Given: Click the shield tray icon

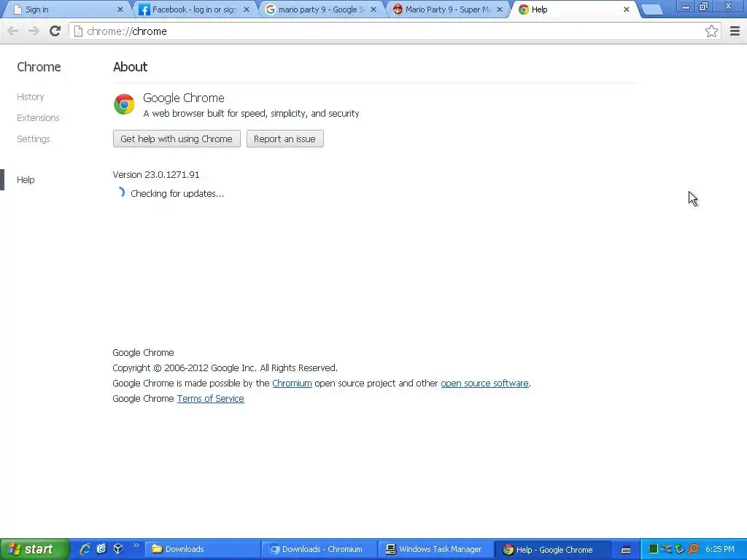Looking at the screenshot, I should click(x=679, y=549).
